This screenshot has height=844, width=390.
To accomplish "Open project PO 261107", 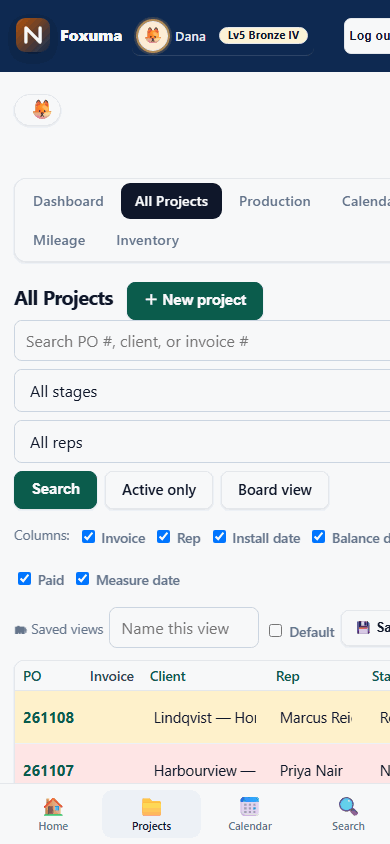I will pyautogui.click(x=48, y=770).
